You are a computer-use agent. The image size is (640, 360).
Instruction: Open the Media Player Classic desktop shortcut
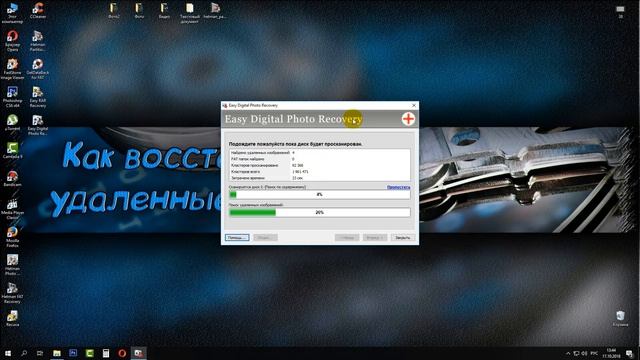coord(12,209)
